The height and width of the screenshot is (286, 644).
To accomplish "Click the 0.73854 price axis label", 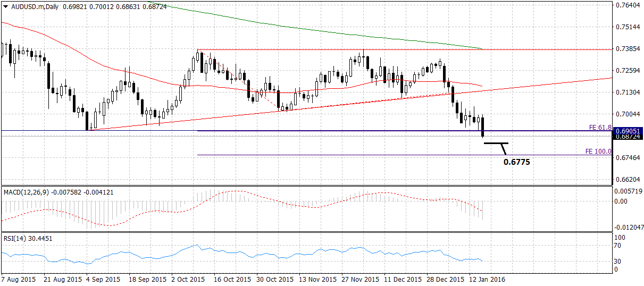I will (x=626, y=49).
